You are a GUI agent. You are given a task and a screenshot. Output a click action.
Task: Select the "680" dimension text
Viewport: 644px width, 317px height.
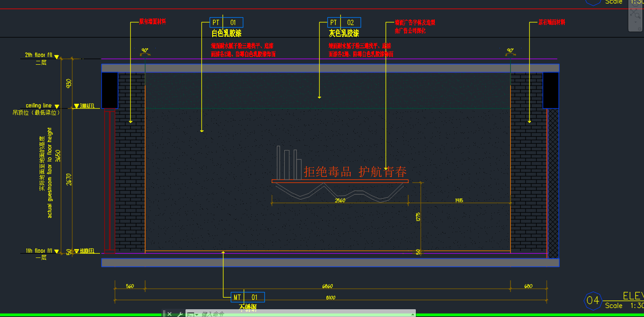point(528,286)
